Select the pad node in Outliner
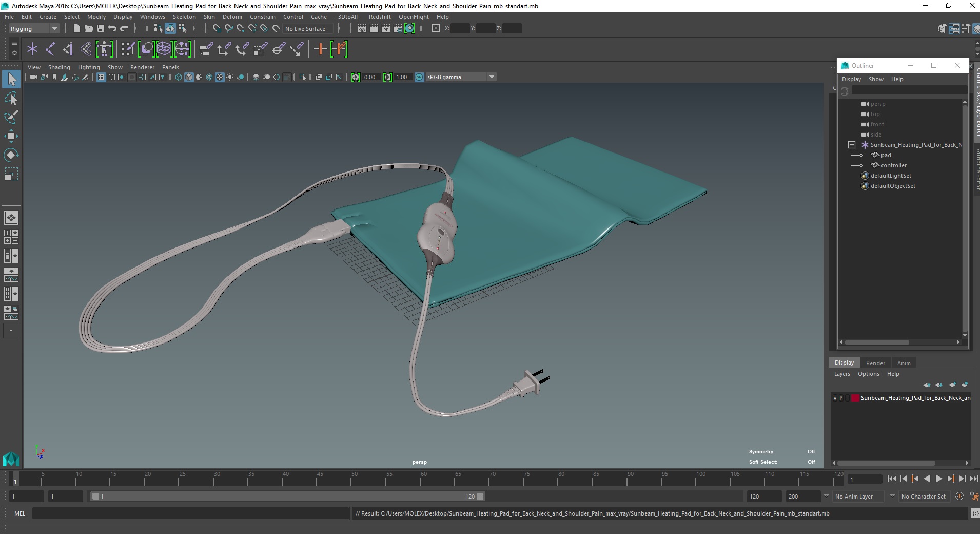980x534 pixels. pos(886,155)
